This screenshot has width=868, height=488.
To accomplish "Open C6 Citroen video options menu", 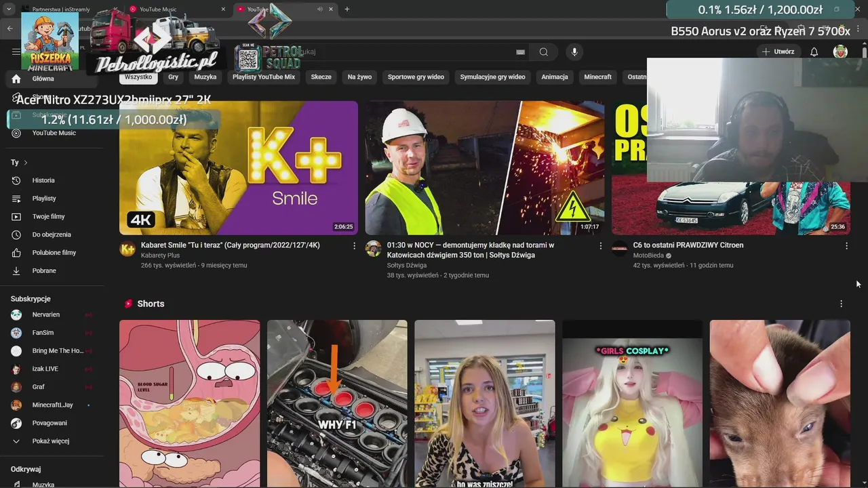I will click(846, 246).
